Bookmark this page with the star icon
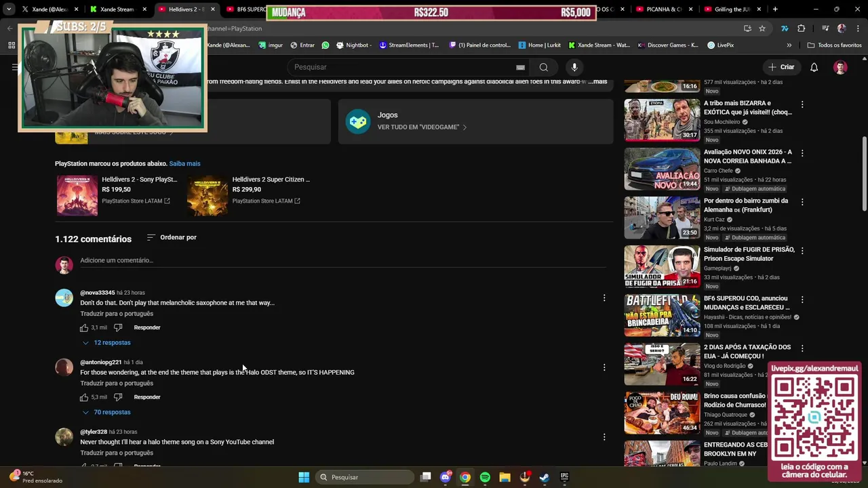Screen dimensions: 868x488 tap(762, 28)
